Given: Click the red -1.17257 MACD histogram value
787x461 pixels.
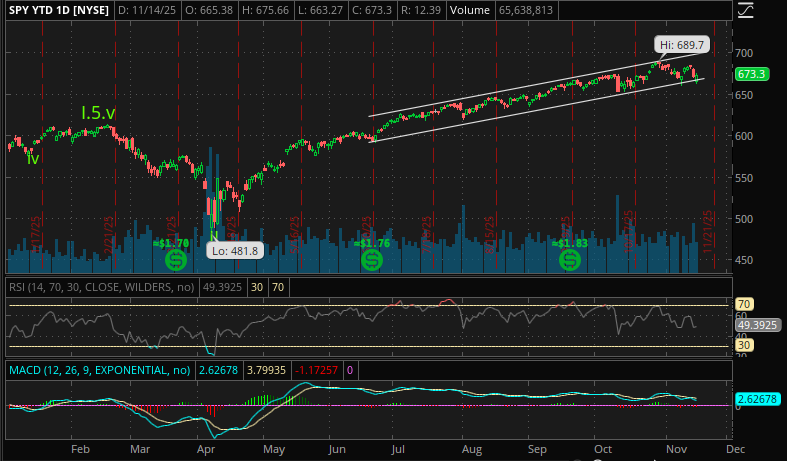Looking at the screenshot, I should click(315, 370).
